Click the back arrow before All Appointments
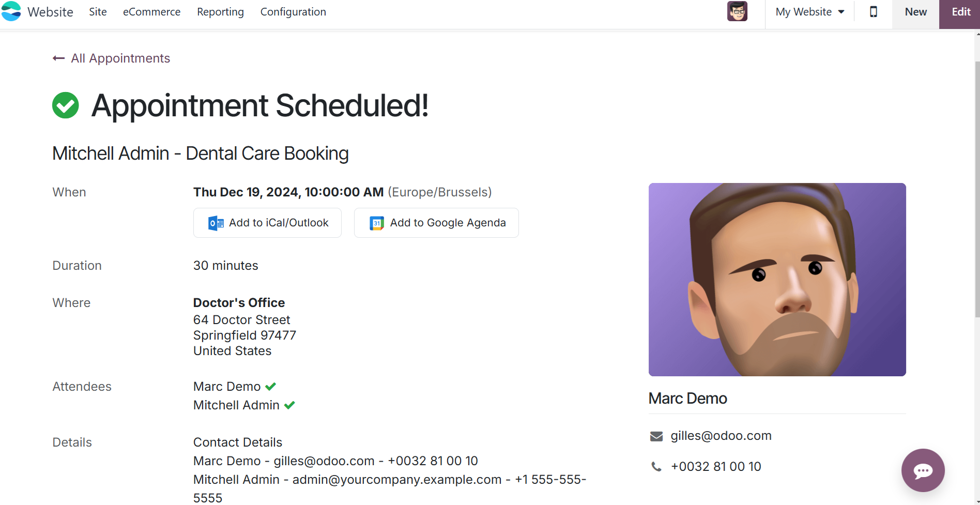980x505 pixels. (58, 58)
